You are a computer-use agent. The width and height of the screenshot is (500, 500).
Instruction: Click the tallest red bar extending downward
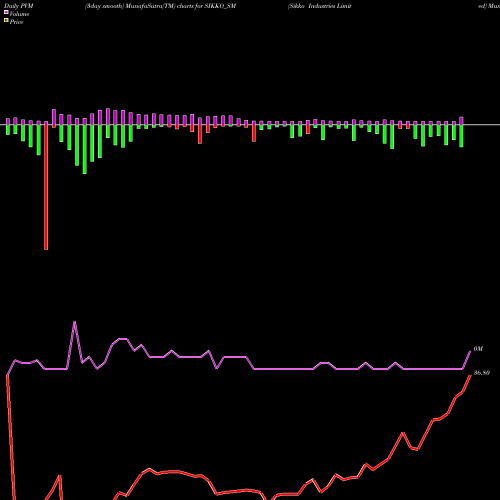[46, 187]
